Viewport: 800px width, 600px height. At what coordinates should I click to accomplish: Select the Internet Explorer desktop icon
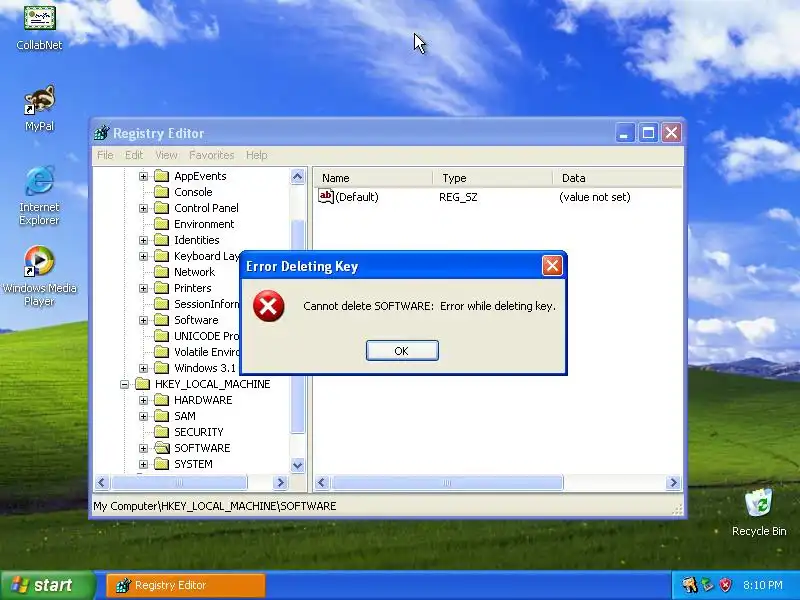coord(39,195)
